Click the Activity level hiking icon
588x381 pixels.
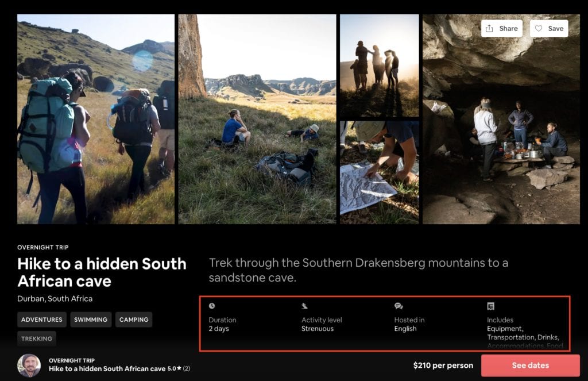[x=305, y=306]
